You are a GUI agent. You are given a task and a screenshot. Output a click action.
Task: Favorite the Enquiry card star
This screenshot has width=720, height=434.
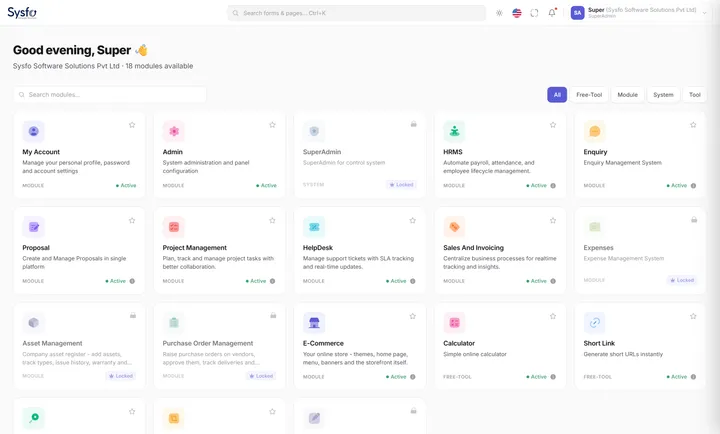click(693, 125)
